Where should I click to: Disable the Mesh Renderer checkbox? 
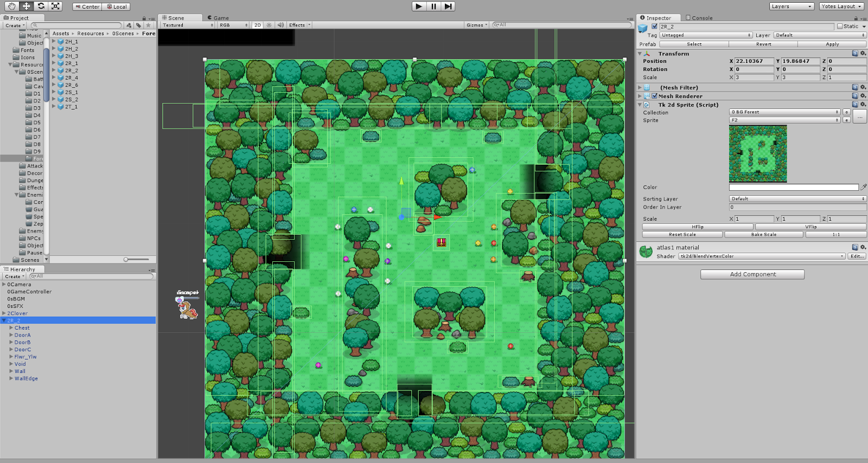pos(655,96)
